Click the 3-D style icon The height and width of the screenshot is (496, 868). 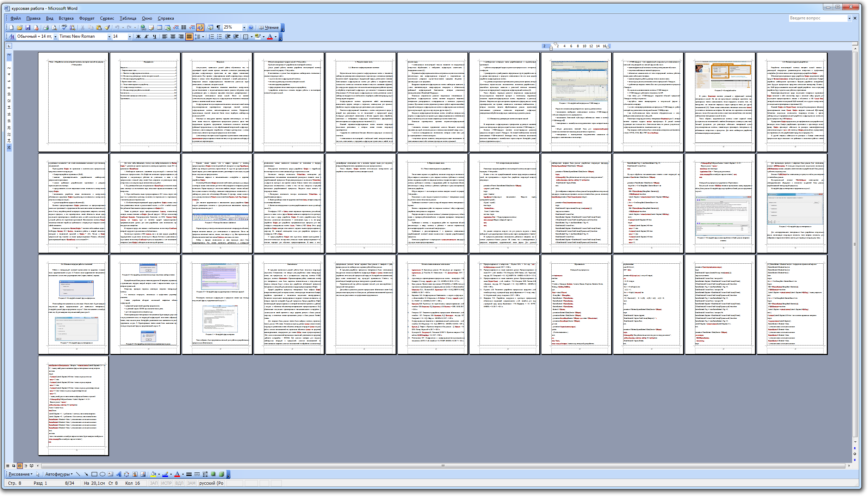coord(222,474)
